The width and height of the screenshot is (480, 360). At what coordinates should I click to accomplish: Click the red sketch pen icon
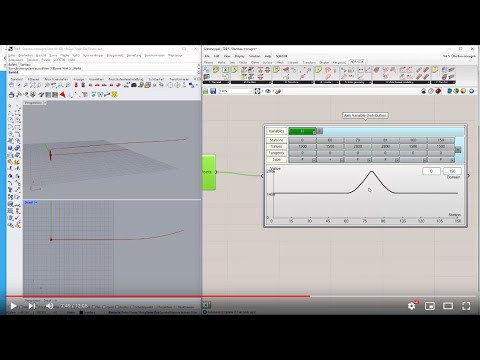coord(278,91)
